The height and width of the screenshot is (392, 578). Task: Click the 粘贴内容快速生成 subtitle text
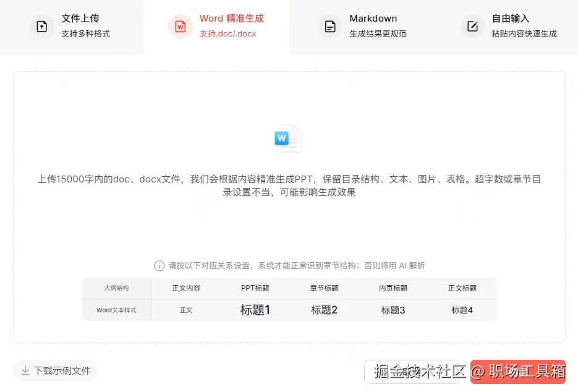[x=524, y=33]
